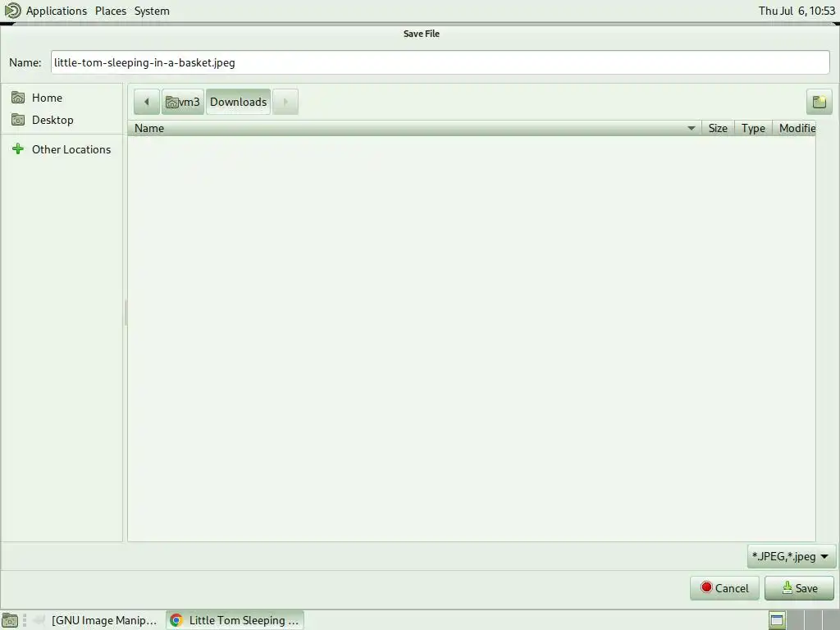This screenshot has width=840, height=630.
Task: Click the back arrow in path bar
Action: 147,102
